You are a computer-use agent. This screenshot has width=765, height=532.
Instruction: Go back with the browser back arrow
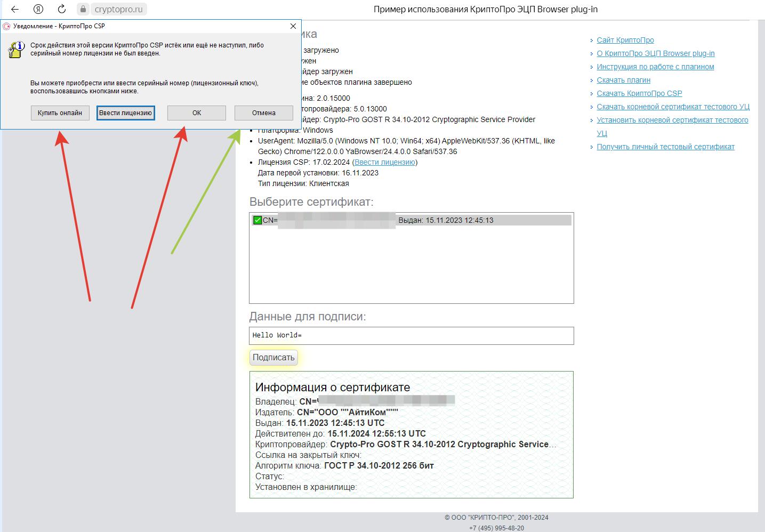point(15,9)
